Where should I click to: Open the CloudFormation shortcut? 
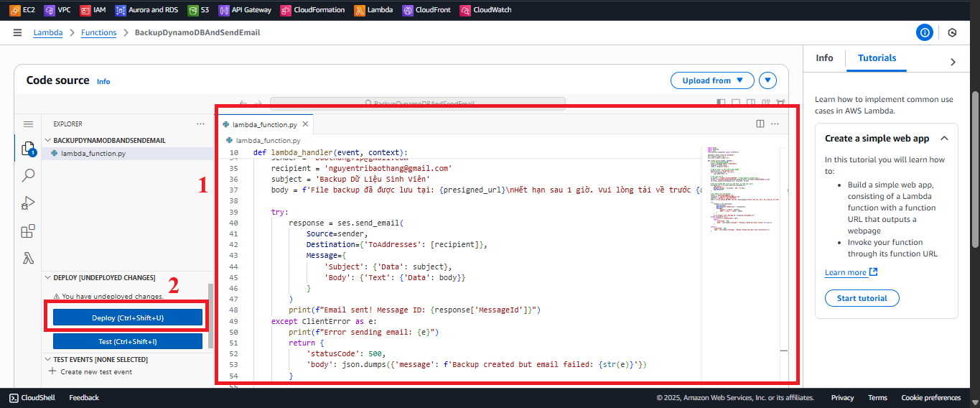coord(313,10)
